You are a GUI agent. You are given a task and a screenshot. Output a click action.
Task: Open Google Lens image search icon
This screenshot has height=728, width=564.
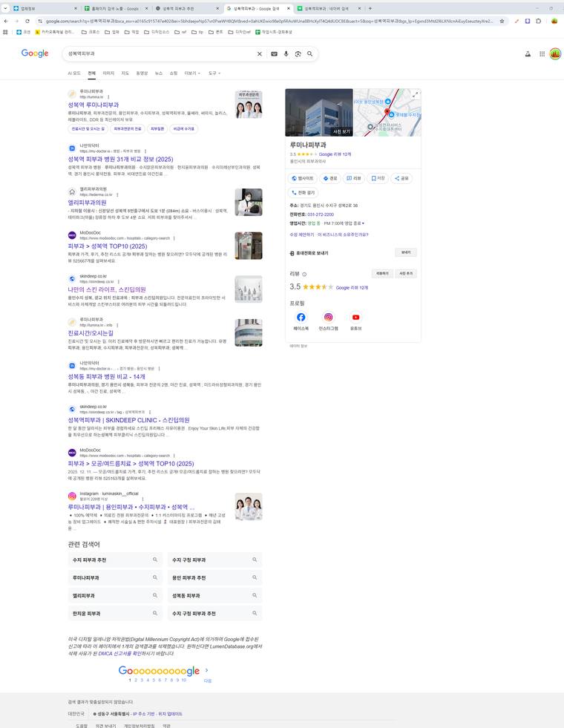click(x=298, y=54)
